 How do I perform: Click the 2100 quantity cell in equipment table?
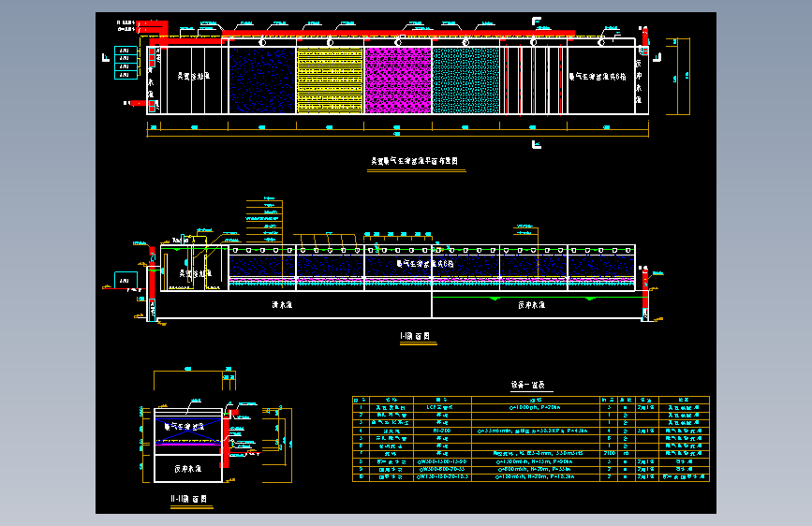tap(609, 453)
